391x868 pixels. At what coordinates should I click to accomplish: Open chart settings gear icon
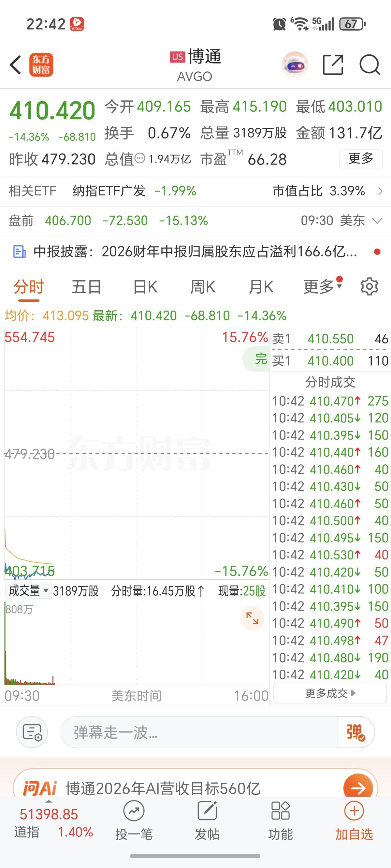click(x=369, y=287)
